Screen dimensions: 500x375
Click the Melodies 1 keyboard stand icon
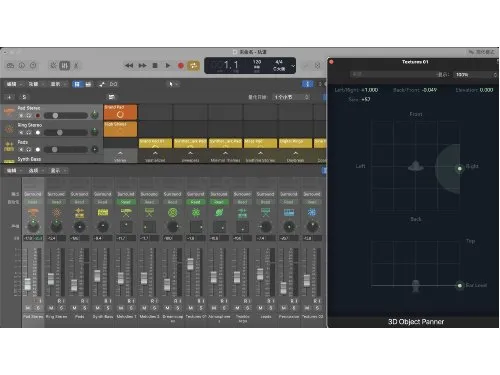(x=126, y=212)
